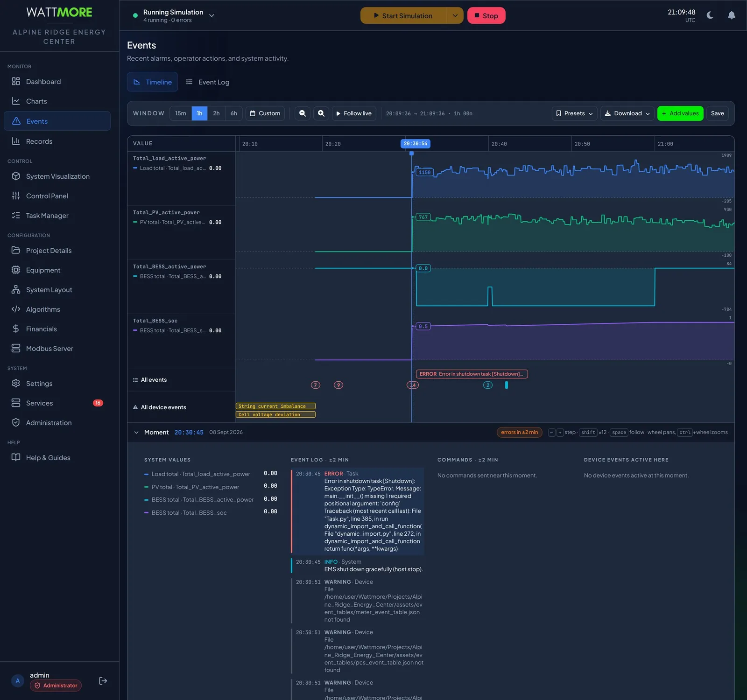Click the admin avatar circle
747x700 pixels.
pos(18,681)
